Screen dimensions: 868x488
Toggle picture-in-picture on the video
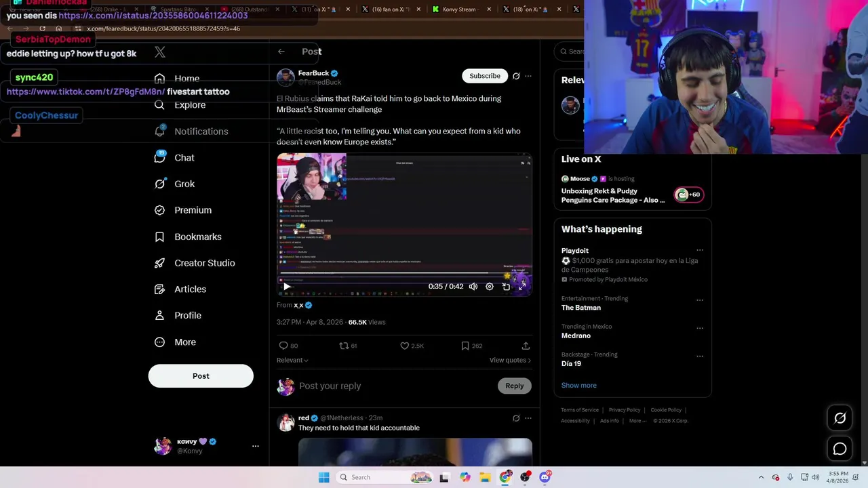(506, 287)
